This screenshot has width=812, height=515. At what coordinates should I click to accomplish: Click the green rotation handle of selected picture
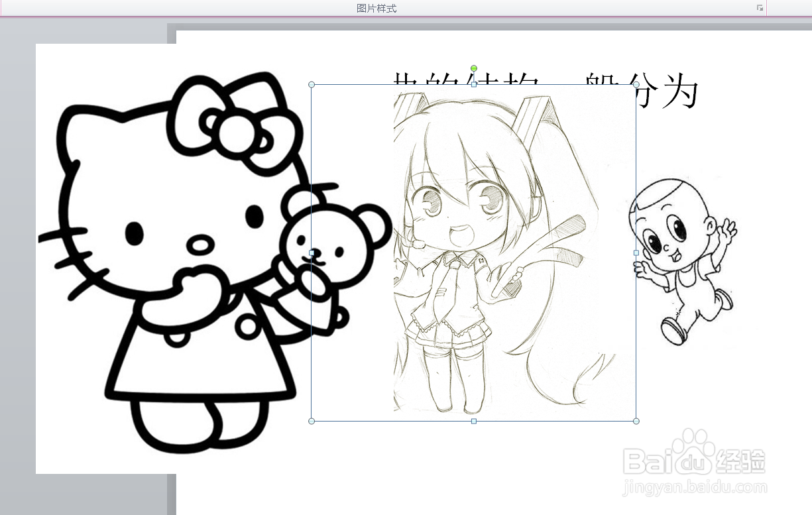tap(474, 68)
